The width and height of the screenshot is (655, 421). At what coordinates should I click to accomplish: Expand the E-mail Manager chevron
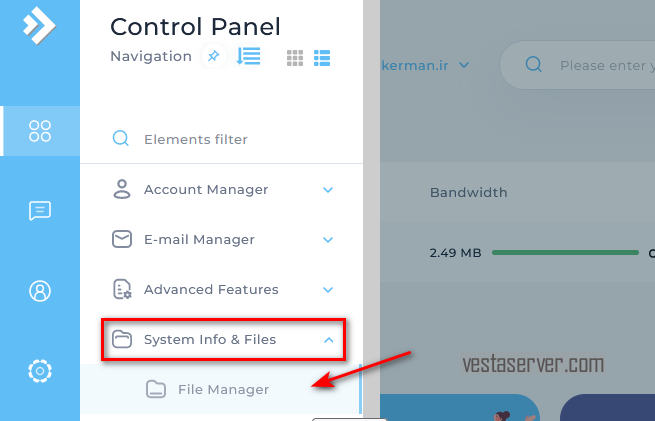click(328, 240)
